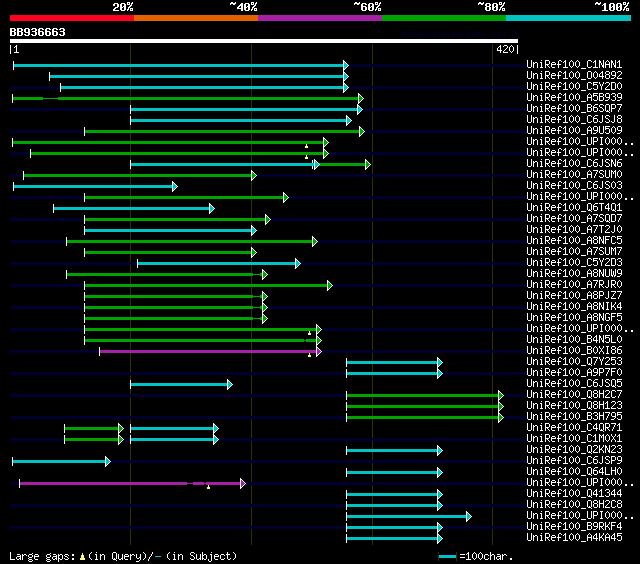Screen dimensions: 640x564
Task: Click the UniRef100_A8NGF5 label
Action: tap(574, 318)
